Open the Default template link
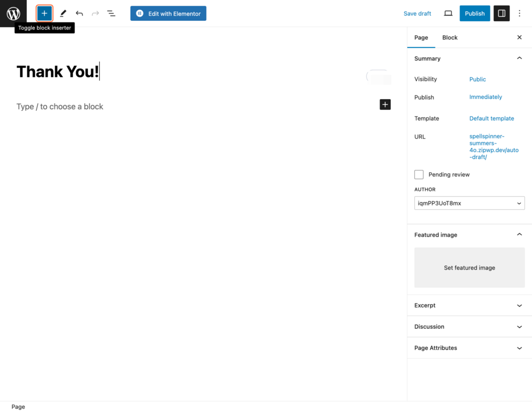Screen dimensions: 532x412 [x=491, y=118]
